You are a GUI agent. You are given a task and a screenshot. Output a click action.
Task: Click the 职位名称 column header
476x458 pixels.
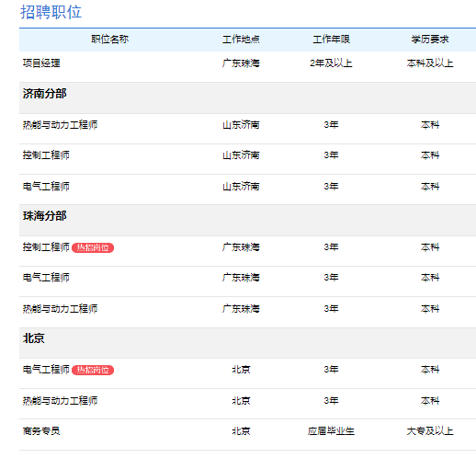click(x=110, y=40)
